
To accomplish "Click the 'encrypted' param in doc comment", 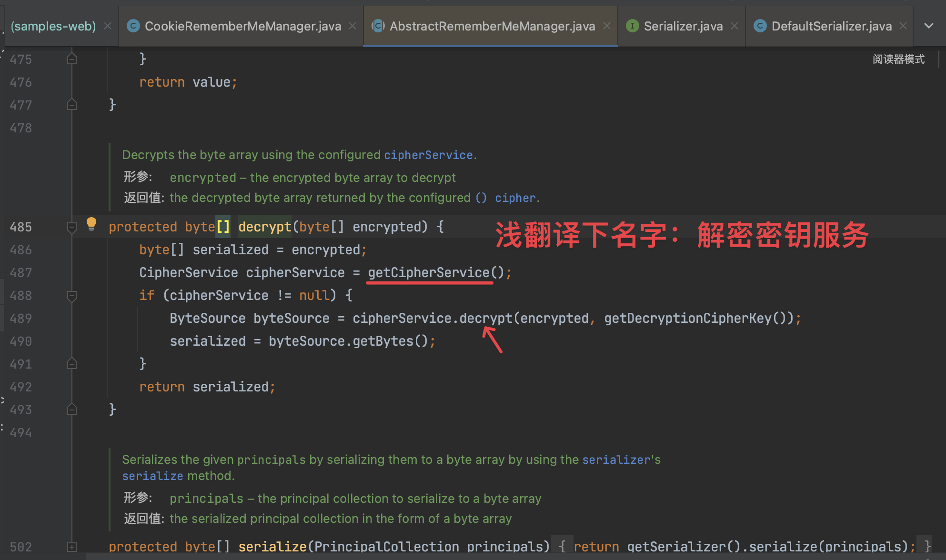I will (x=203, y=178).
